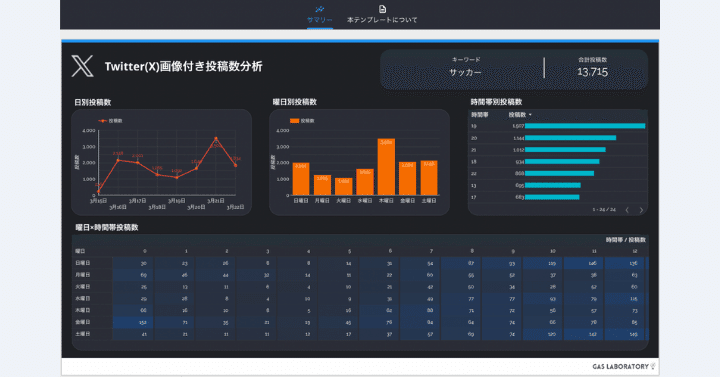Click the hour 12 column header in heatmap
The image size is (720, 377).
tap(635, 251)
